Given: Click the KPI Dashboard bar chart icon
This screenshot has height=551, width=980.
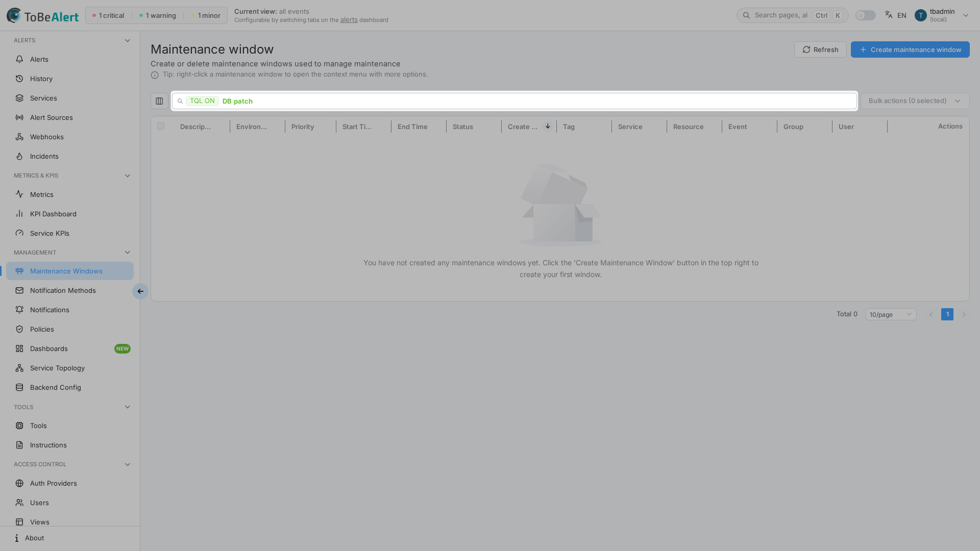Looking at the screenshot, I should tap(19, 214).
